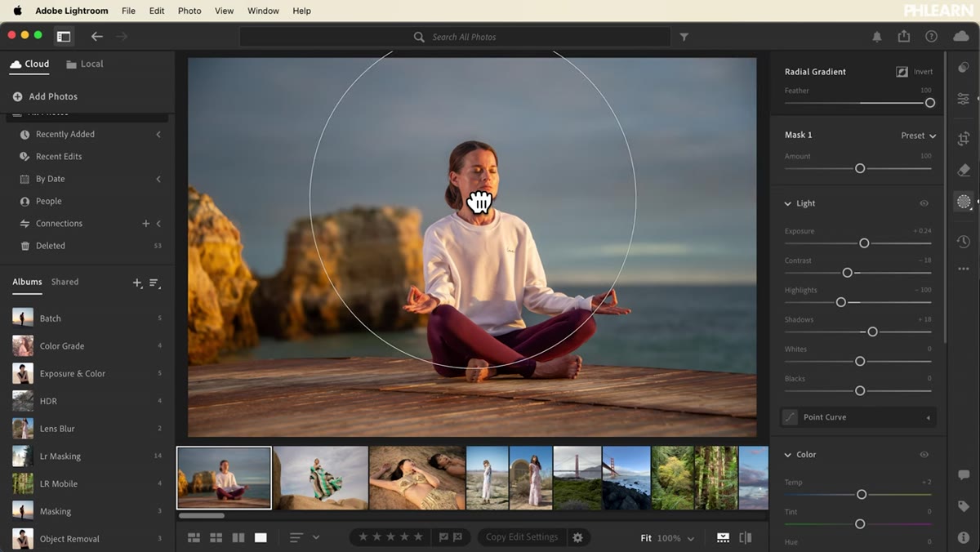Open the Help question mark icon

[931, 37]
